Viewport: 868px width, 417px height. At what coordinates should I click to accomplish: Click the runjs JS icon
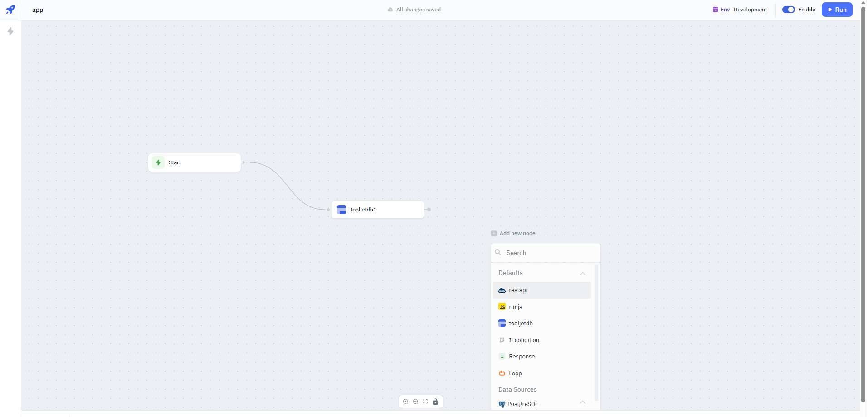pyautogui.click(x=502, y=307)
